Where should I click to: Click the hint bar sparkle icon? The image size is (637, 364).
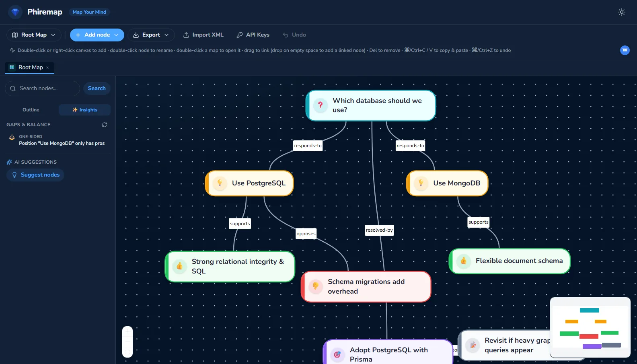(12, 50)
